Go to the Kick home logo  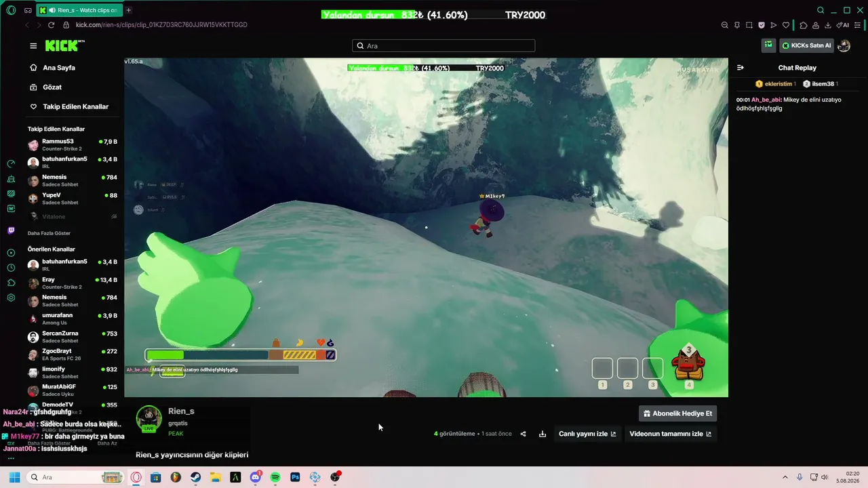coord(64,45)
